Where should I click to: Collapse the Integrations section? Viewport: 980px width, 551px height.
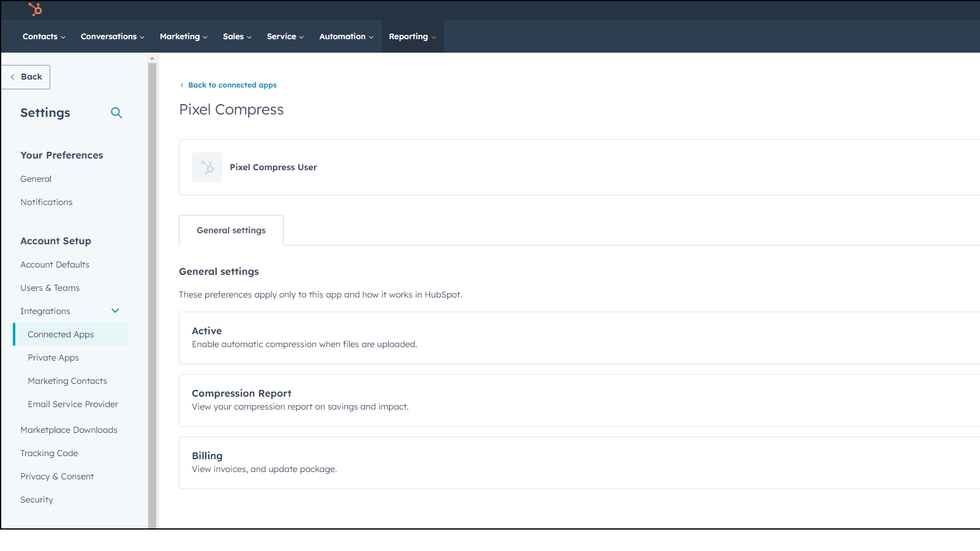pos(115,310)
